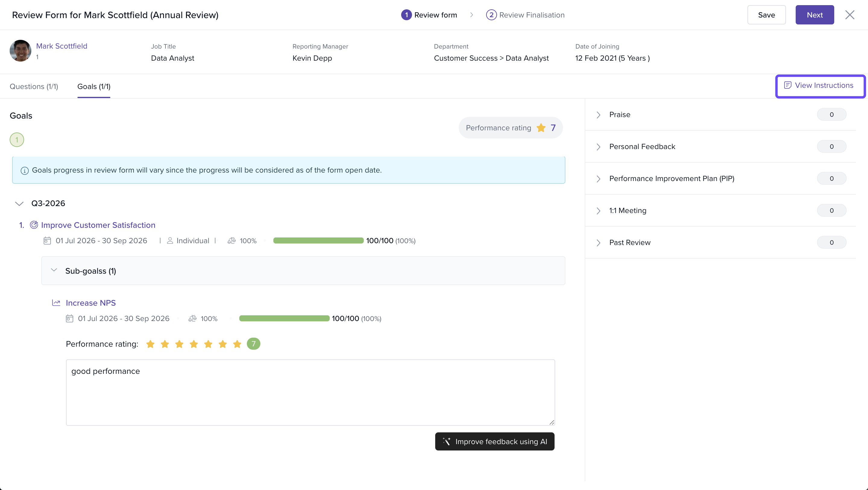Set the performance rating to the third star
This screenshot has width=868, height=490.
tap(179, 344)
